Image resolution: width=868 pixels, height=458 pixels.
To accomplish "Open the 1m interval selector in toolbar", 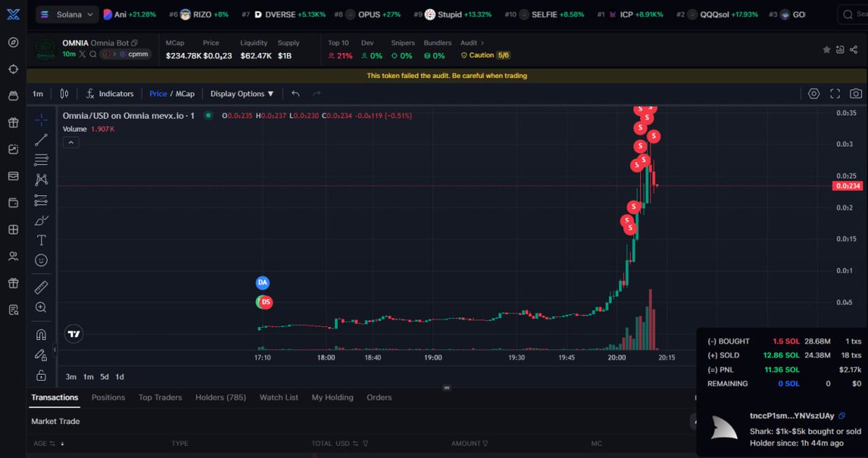I will (x=38, y=93).
